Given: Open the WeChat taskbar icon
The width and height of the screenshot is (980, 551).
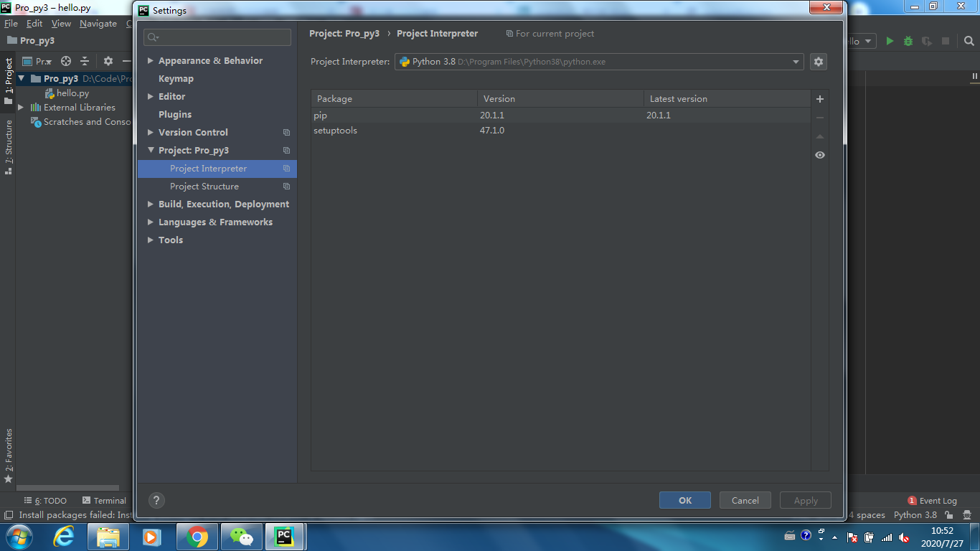Looking at the screenshot, I should [242, 537].
